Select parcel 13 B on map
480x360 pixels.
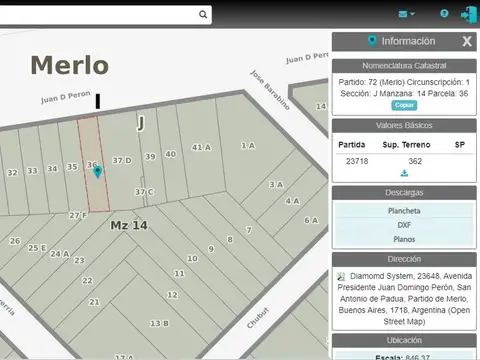[159, 323]
